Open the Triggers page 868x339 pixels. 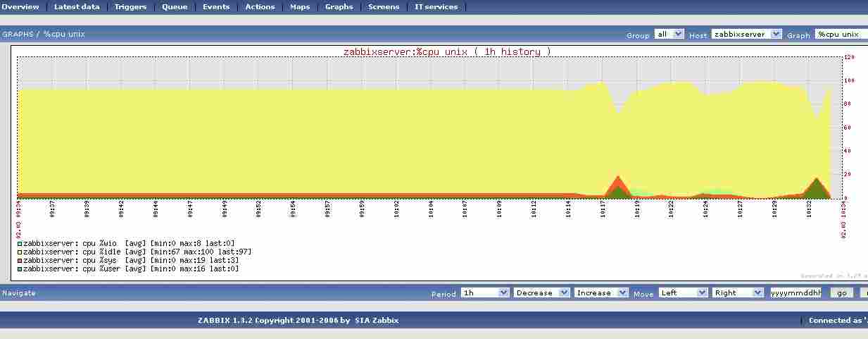coord(130,7)
